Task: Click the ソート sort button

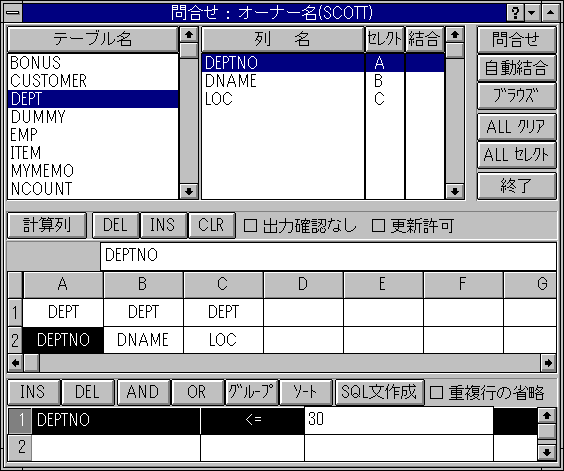Action: click(x=305, y=392)
